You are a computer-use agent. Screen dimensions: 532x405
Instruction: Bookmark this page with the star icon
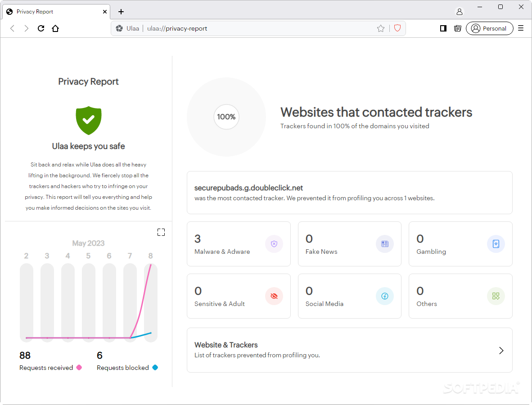(x=381, y=28)
